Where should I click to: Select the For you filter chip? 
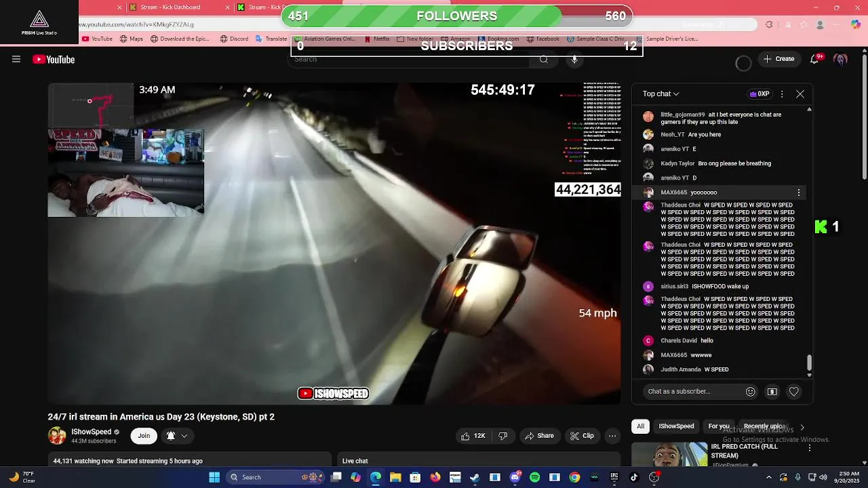(719, 426)
